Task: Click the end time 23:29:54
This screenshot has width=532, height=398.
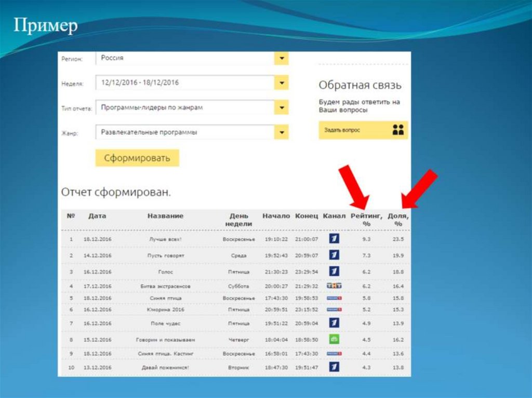Action: pyautogui.click(x=307, y=271)
